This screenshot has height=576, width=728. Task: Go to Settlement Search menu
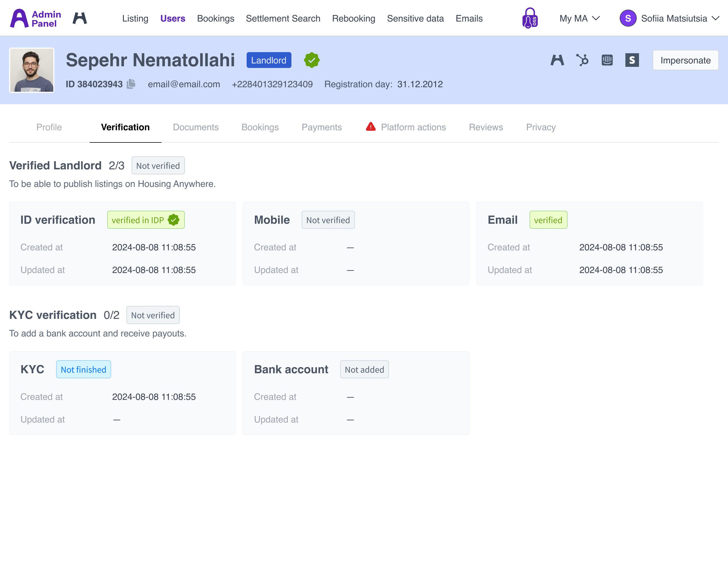coord(283,18)
